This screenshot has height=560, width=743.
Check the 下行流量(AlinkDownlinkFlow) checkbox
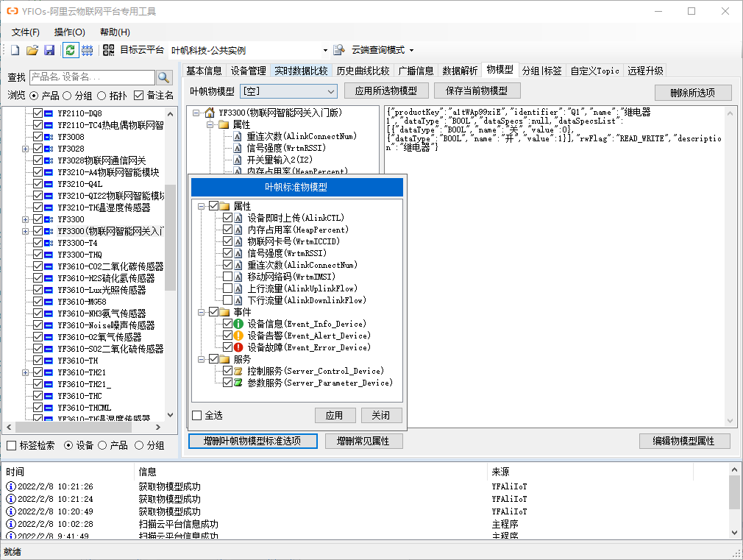coord(227,300)
